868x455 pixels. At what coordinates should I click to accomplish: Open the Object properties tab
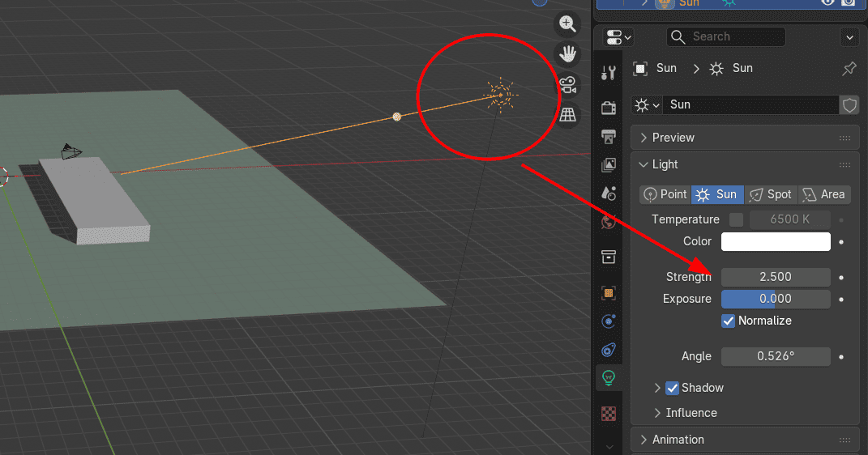click(x=609, y=293)
